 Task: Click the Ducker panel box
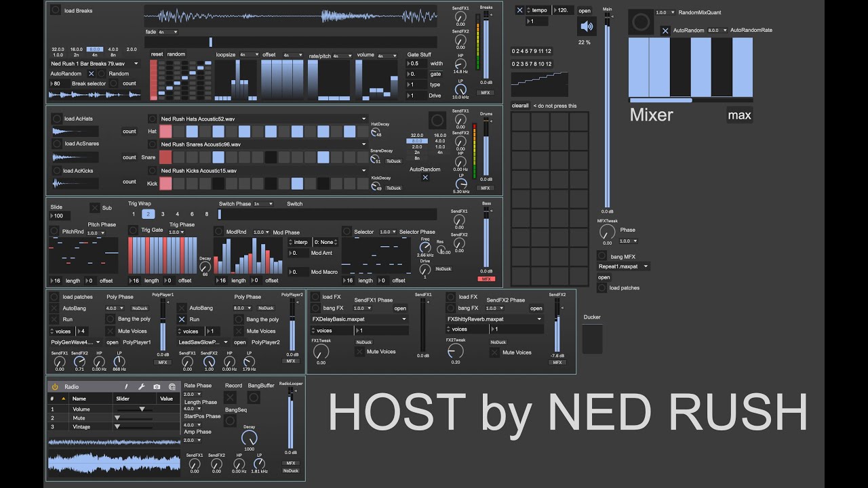tap(592, 339)
